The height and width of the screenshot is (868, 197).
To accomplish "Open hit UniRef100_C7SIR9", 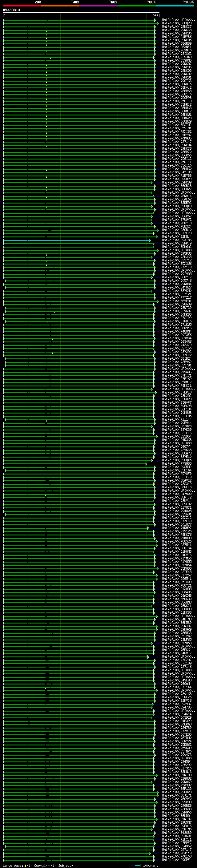I will [177, 318].
